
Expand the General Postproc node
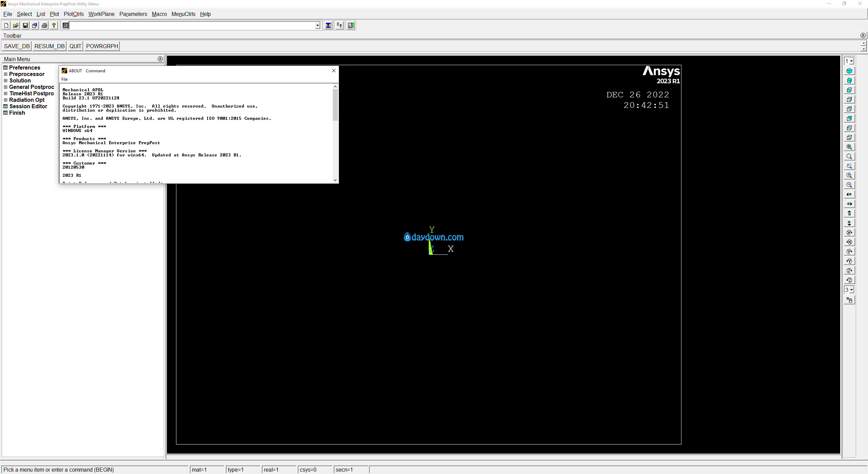pos(5,87)
